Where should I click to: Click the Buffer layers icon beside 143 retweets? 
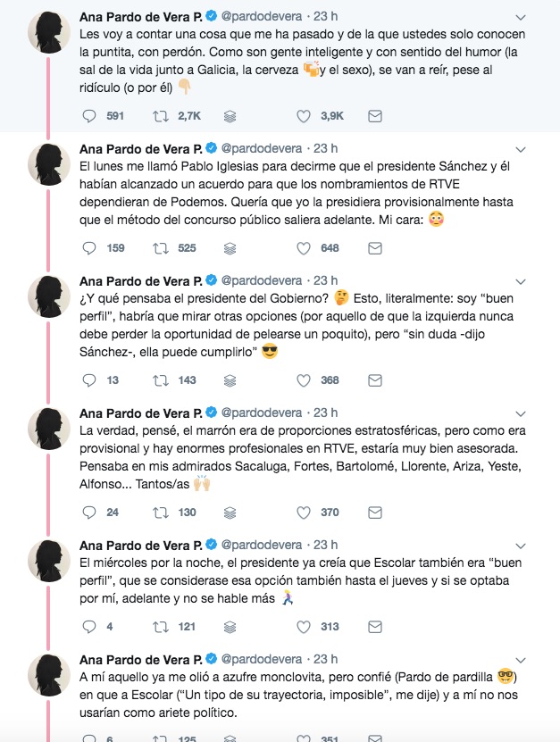[230, 380]
